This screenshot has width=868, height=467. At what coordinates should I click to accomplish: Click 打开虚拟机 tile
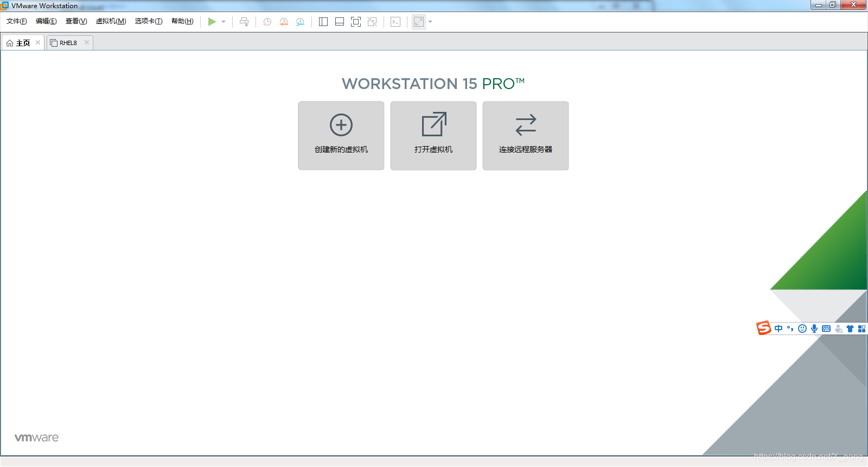pyautogui.click(x=433, y=136)
